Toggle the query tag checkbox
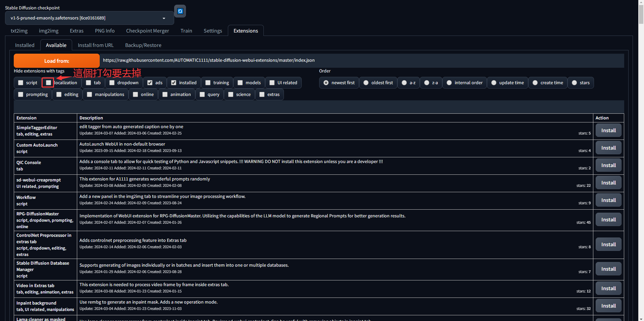Viewport: 644px width, 321px height. pos(202,94)
